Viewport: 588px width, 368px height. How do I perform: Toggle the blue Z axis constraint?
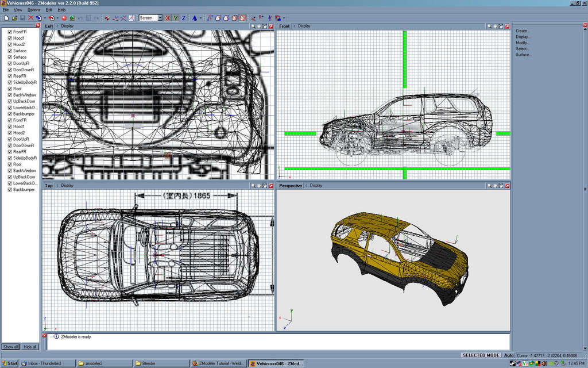[184, 18]
